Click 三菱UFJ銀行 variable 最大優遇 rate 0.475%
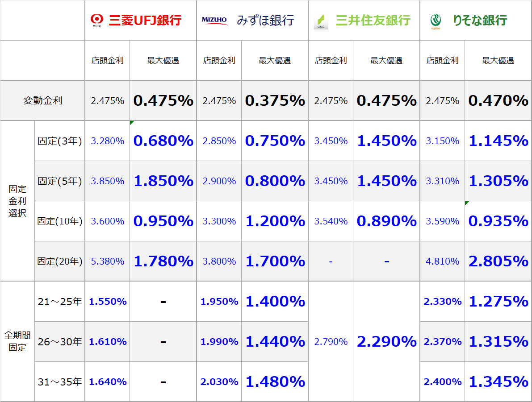The image size is (532, 402). pos(163,100)
